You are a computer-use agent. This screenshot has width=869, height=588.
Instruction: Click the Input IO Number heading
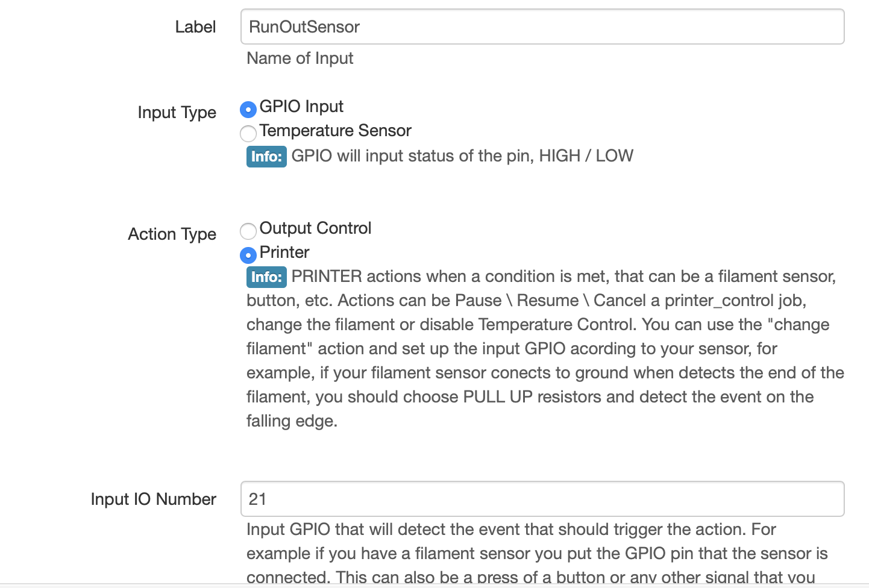[x=153, y=499]
